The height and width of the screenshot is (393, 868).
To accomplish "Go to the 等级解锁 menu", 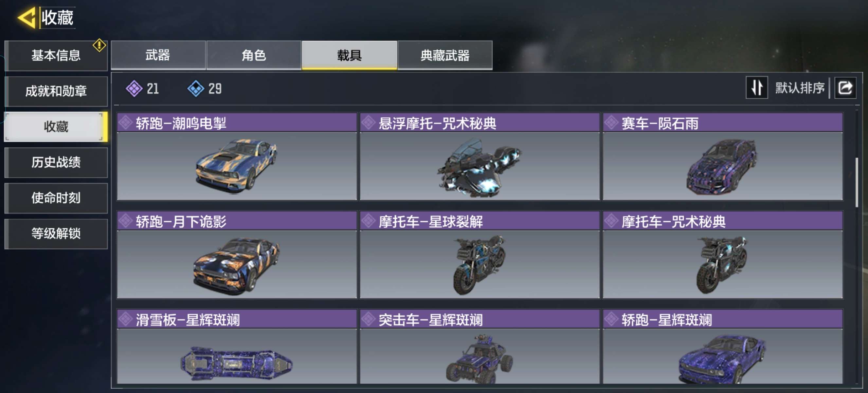I will [x=56, y=233].
